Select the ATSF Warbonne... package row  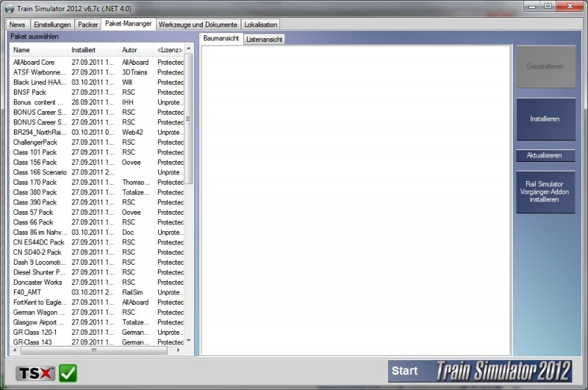pyautogui.click(x=98, y=72)
